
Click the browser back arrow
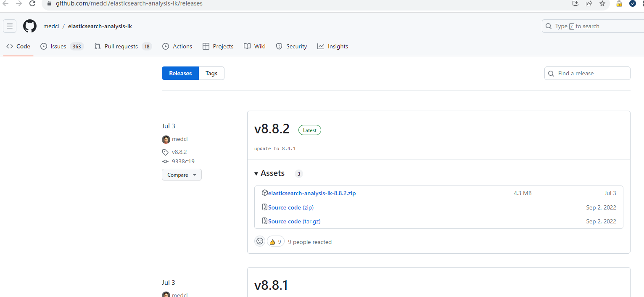5,3
